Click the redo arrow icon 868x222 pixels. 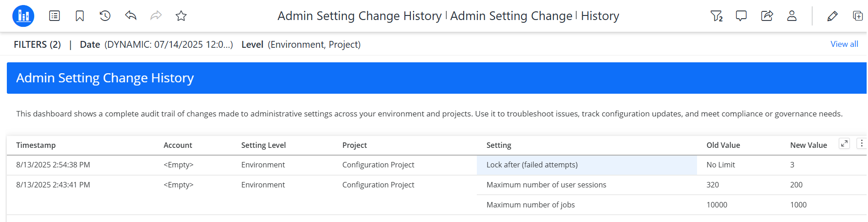tap(156, 16)
